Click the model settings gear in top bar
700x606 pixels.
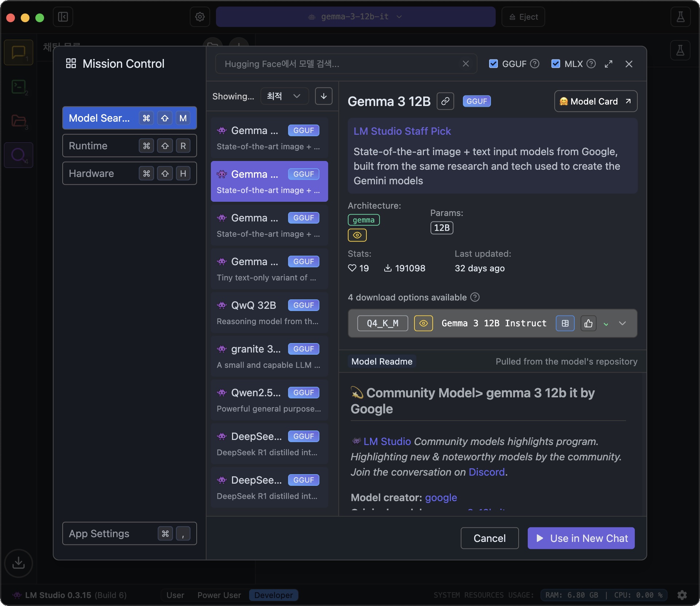(x=200, y=17)
